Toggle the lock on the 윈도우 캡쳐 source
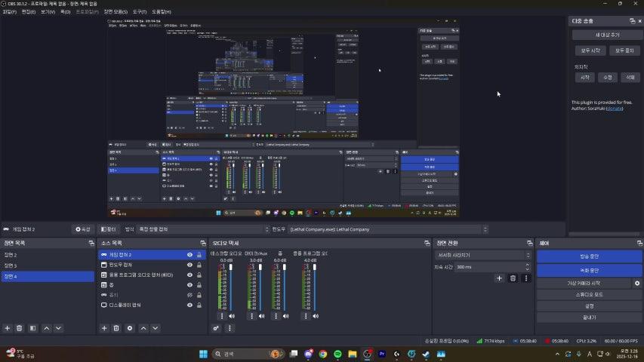The height and width of the screenshot is (362, 644). (x=199, y=265)
